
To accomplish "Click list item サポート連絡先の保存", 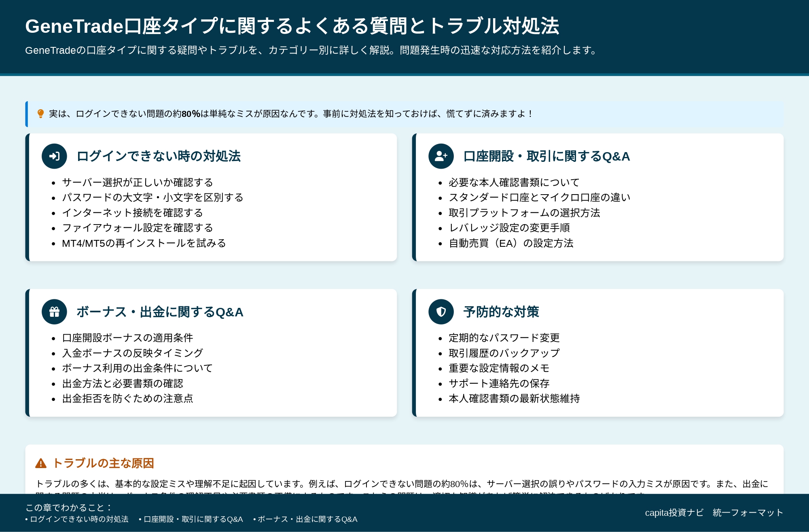I will point(499,384).
